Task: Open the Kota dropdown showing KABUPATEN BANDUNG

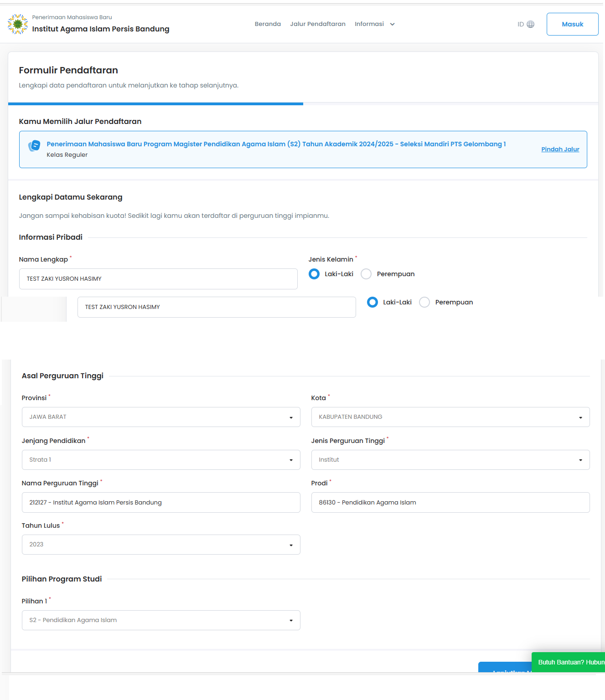Action: pos(450,417)
